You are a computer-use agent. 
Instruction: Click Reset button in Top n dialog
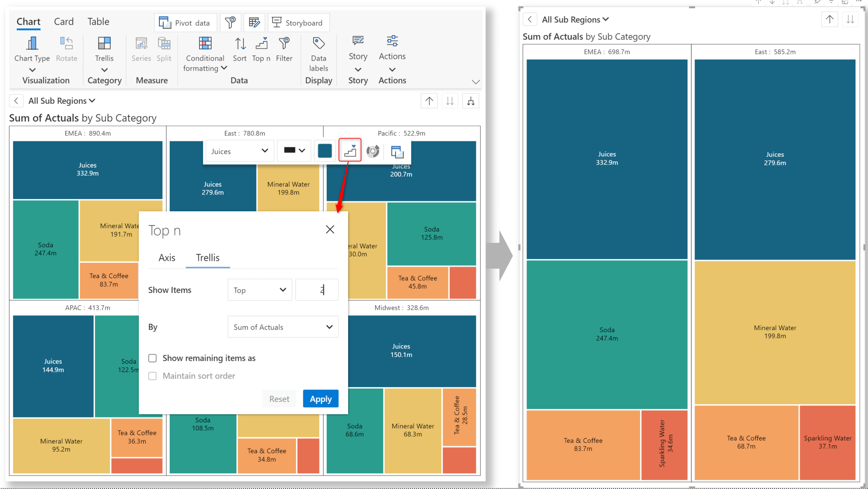279,398
